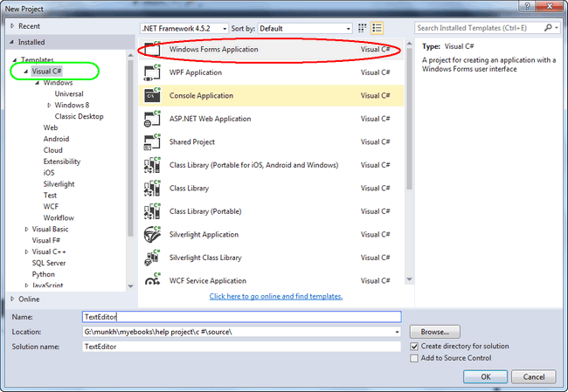
Task: Click the Browse... button
Action: coord(434,332)
